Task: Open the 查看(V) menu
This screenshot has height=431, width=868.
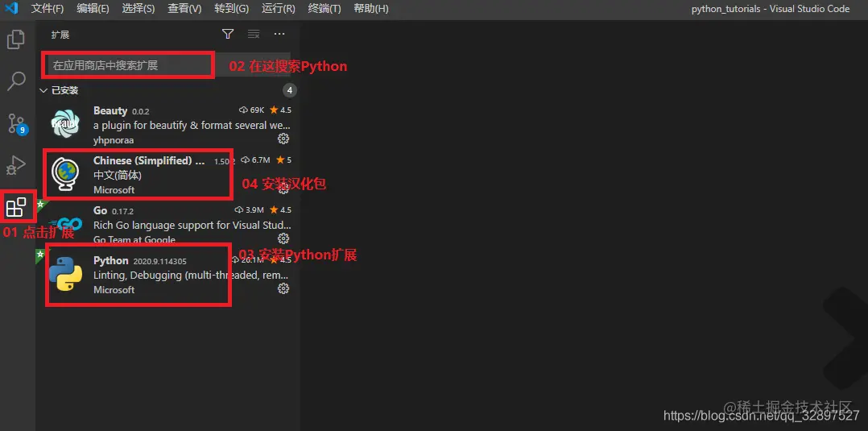Action: (184, 9)
